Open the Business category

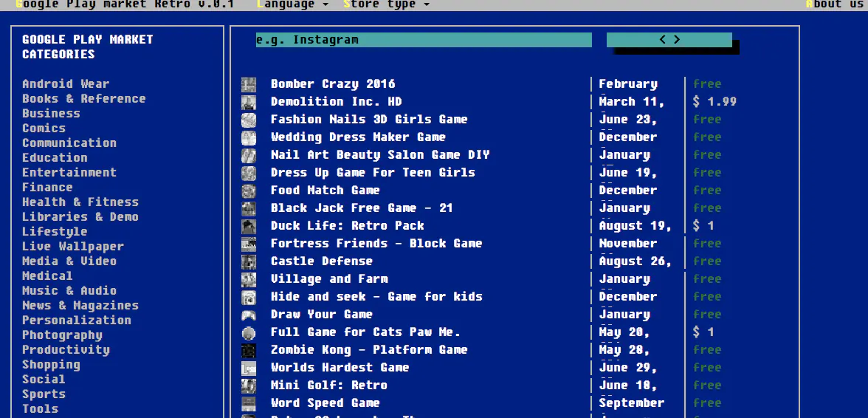point(51,114)
